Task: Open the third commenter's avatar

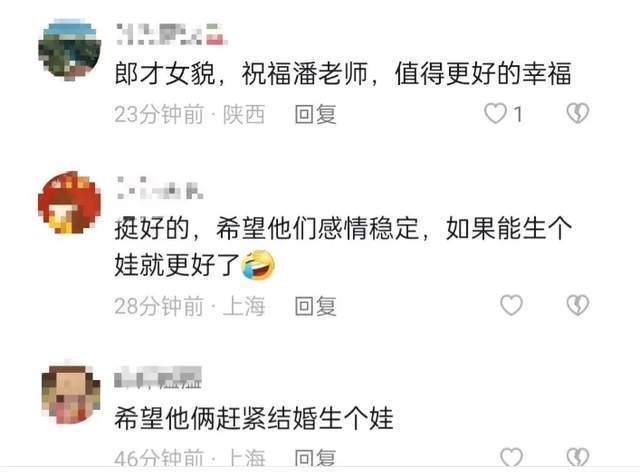Action: 71,394
